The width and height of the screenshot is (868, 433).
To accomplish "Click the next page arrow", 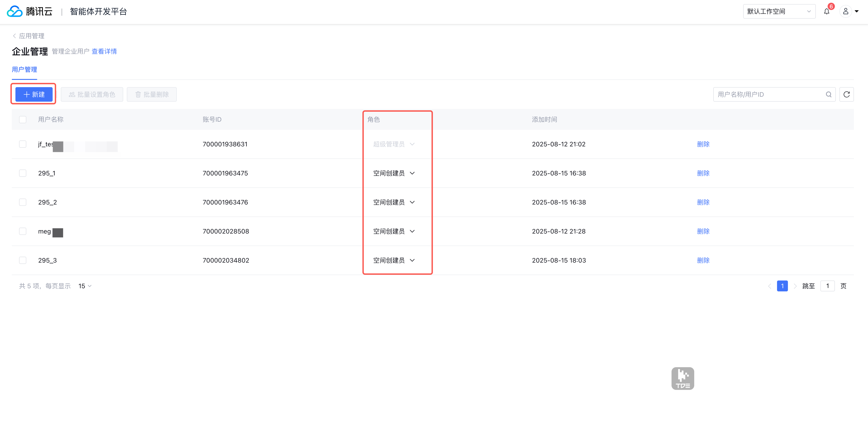I will click(x=795, y=286).
